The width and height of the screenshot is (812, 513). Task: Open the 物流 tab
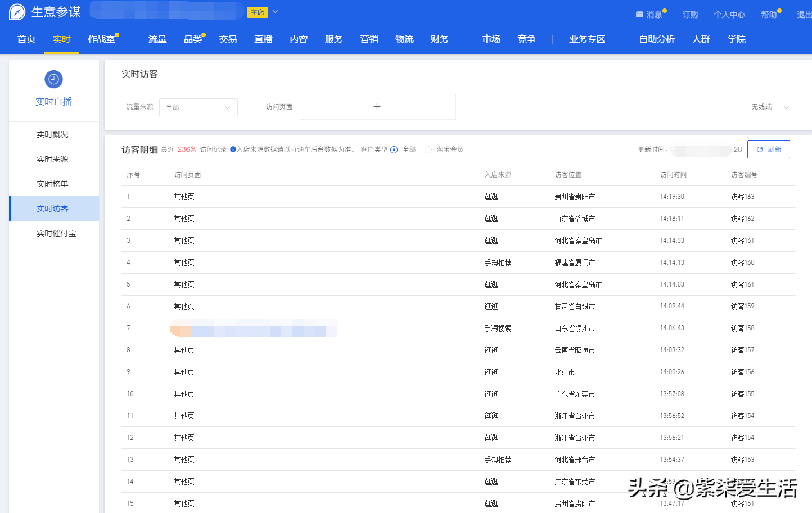404,39
